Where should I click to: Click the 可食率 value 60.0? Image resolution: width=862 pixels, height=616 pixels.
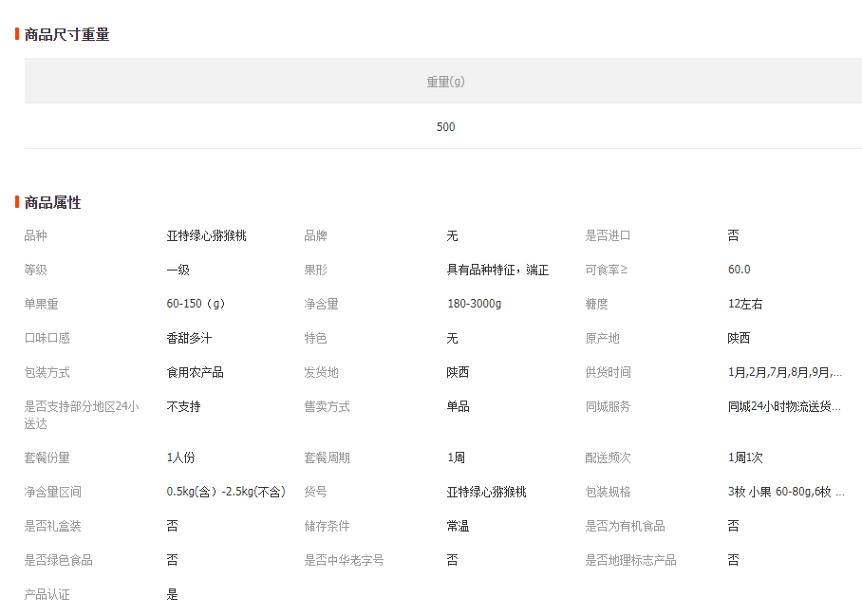(739, 270)
